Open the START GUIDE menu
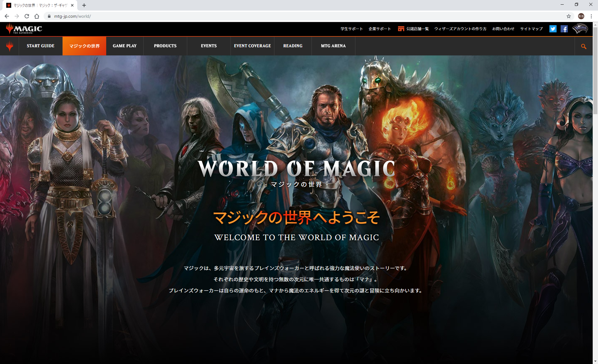Image resolution: width=598 pixels, height=364 pixels. point(40,46)
